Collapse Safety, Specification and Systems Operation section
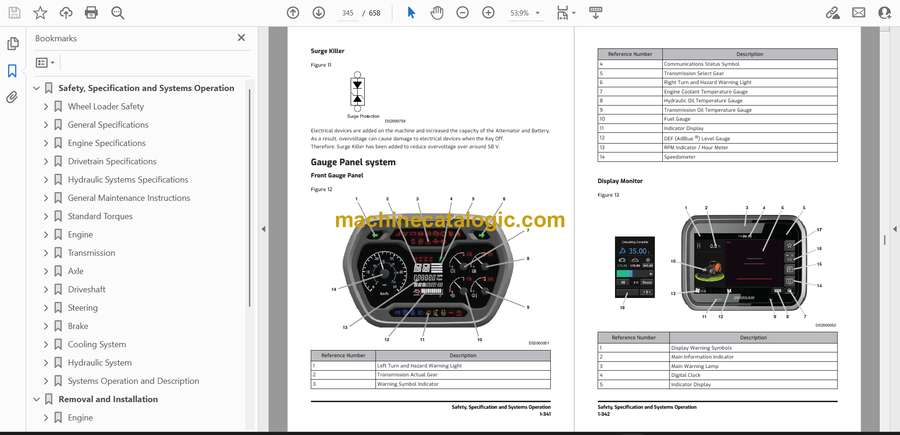 [x=37, y=88]
